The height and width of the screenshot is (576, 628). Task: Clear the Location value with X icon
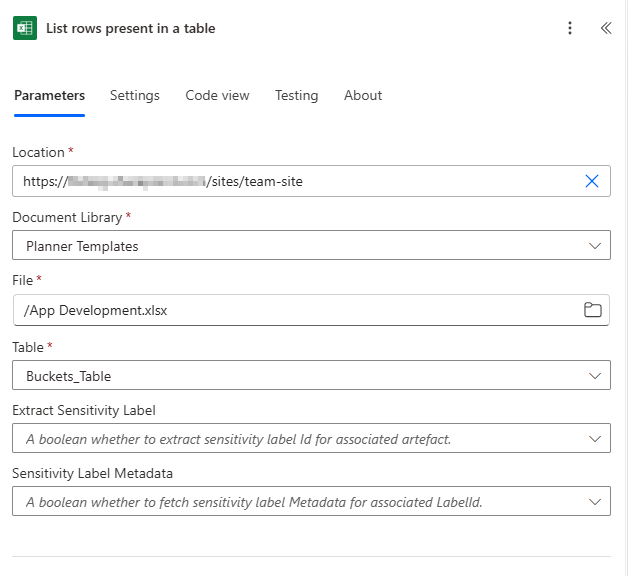tap(591, 181)
